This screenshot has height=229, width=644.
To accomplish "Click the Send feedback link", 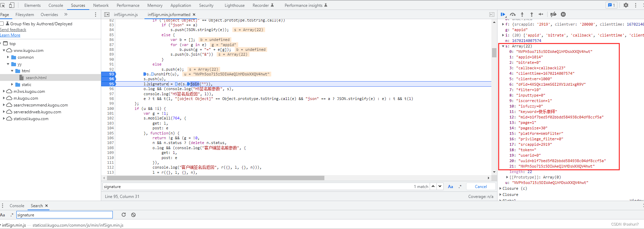I will coord(13,30).
